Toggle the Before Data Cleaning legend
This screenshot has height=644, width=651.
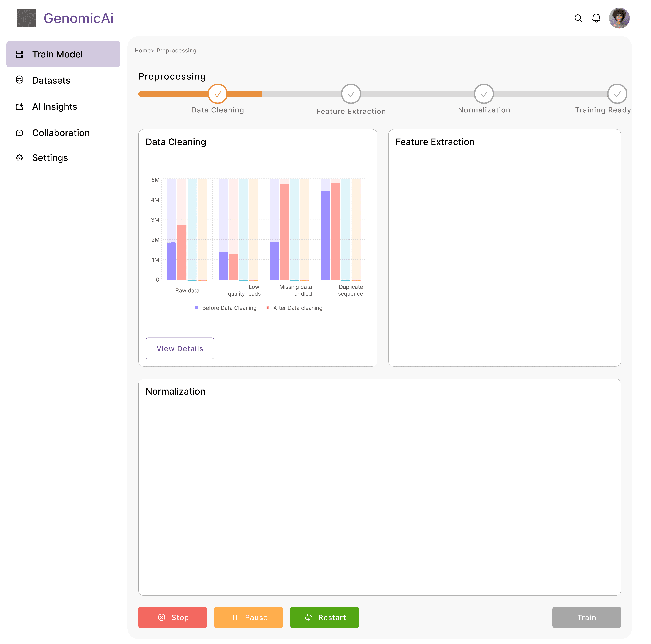click(226, 308)
